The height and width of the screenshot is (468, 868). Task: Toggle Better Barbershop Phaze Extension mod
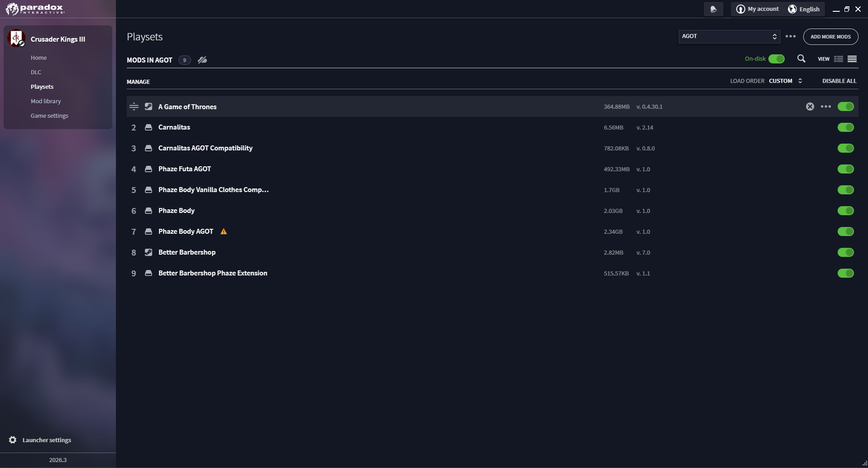coord(846,273)
